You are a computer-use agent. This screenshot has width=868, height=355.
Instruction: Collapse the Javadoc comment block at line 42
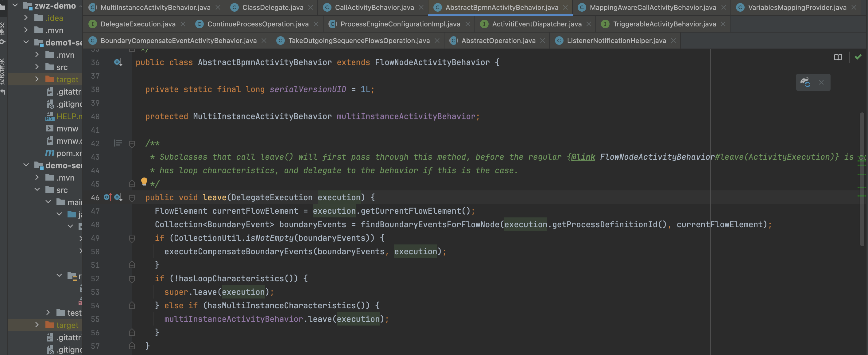pyautogui.click(x=132, y=144)
